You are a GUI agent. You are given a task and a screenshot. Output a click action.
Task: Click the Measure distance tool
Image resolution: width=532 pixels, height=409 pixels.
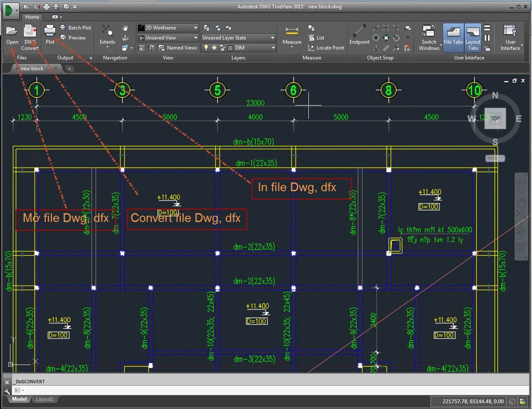pos(292,35)
